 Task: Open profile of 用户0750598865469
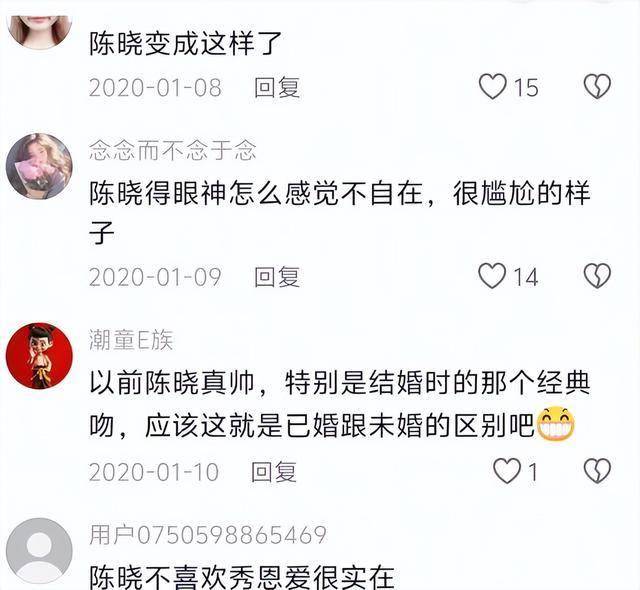[208, 535]
